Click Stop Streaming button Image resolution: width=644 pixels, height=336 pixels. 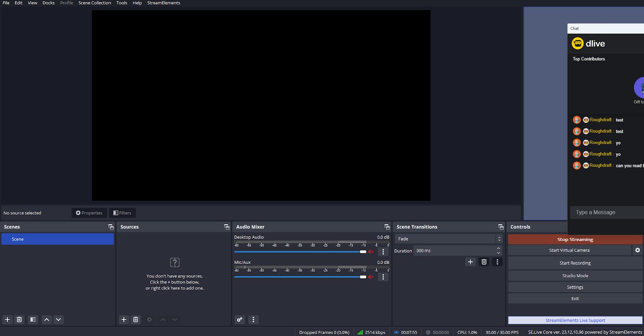(x=575, y=239)
